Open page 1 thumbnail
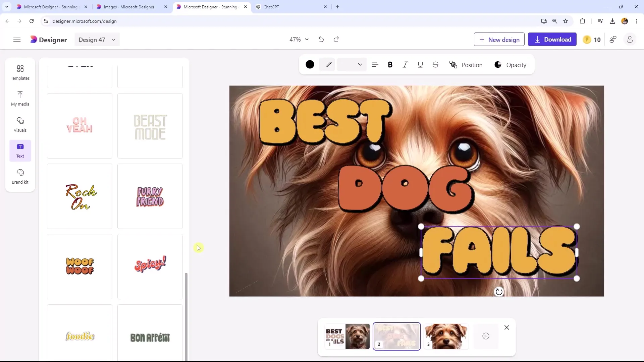 (x=347, y=336)
